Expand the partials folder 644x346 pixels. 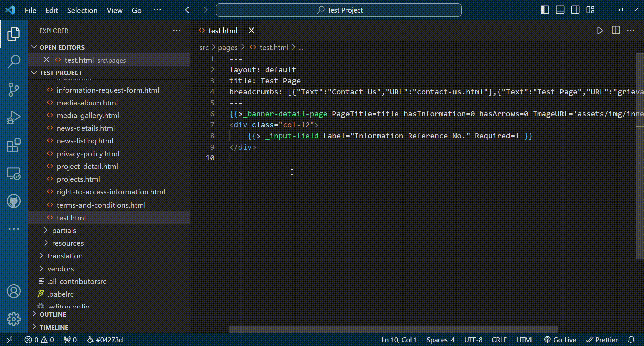coord(109,230)
